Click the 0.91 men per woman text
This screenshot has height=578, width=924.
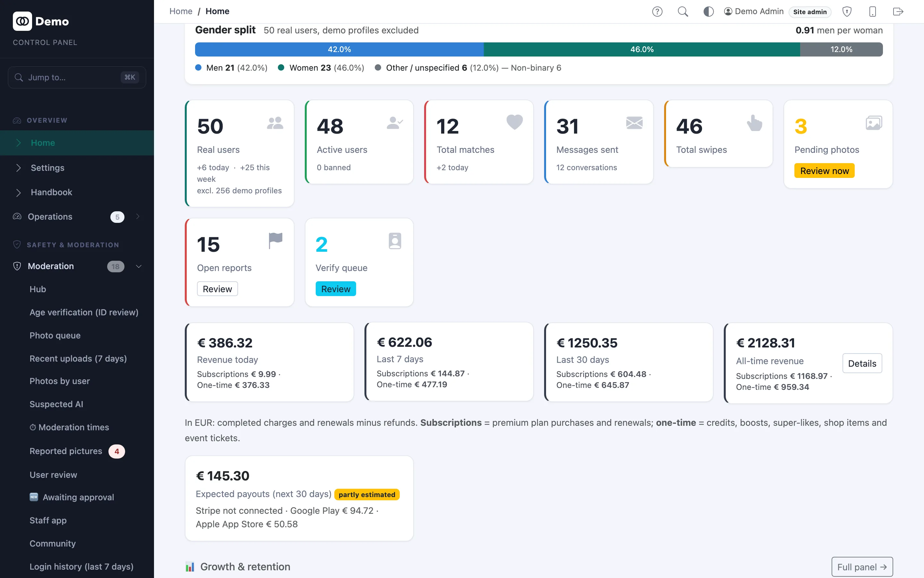point(839,30)
